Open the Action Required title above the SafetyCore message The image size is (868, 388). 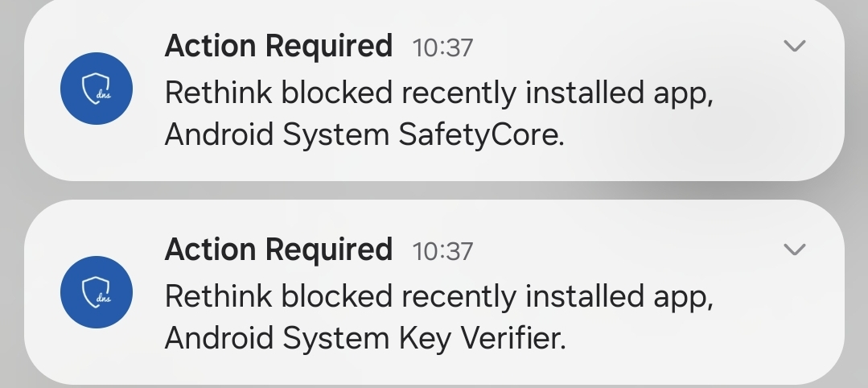pyautogui.click(x=278, y=46)
